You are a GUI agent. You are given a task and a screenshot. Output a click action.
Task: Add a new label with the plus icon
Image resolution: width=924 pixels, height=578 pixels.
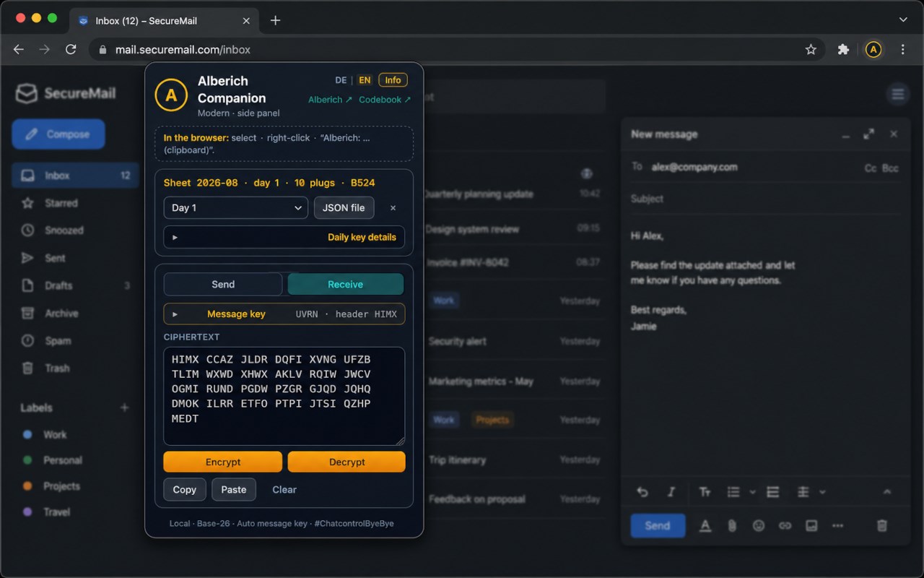coord(124,407)
